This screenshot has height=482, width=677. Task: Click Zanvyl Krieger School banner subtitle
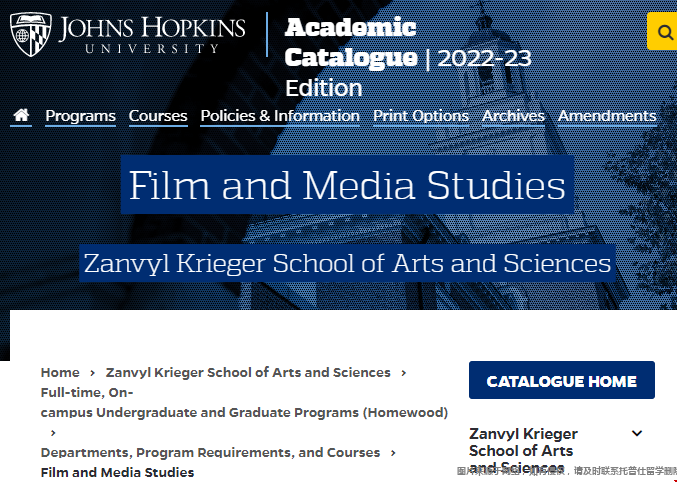coord(347,263)
